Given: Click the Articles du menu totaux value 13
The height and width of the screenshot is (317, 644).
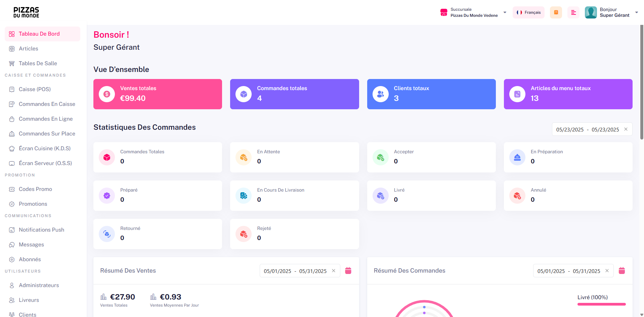Looking at the screenshot, I should coord(534,98).
